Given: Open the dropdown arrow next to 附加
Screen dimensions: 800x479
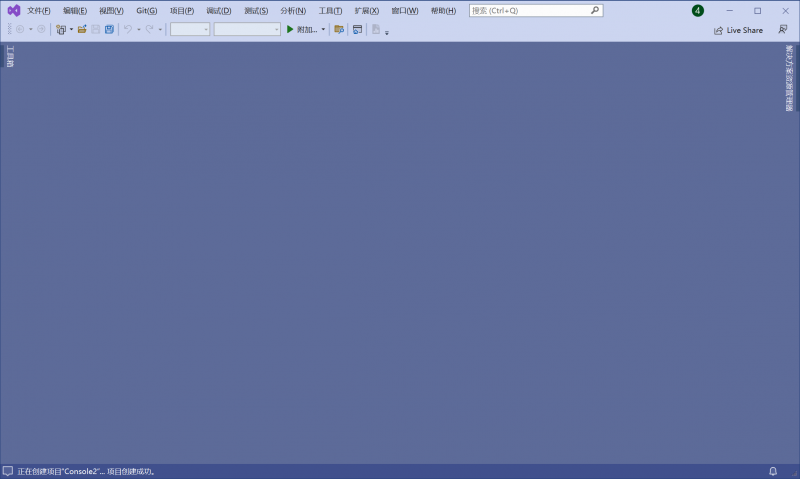Looking at the screenshot, I should coord(323,29).
